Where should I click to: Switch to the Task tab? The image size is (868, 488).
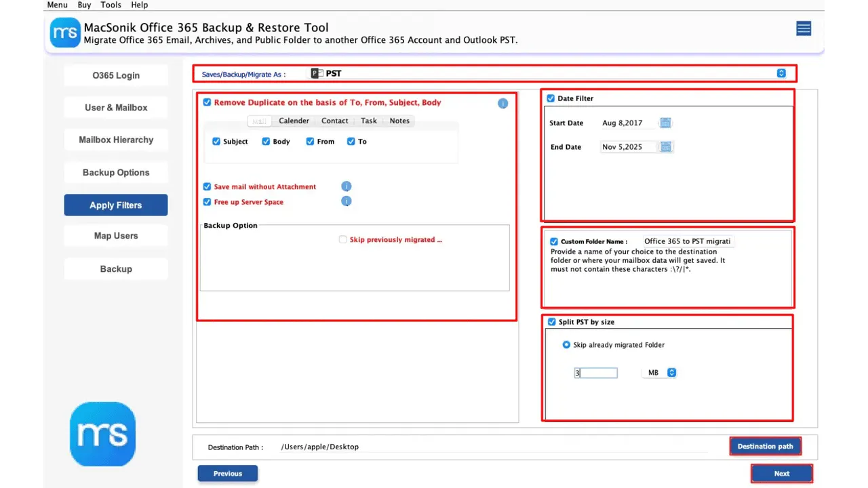pyautogui.click(x=369, y=121)
